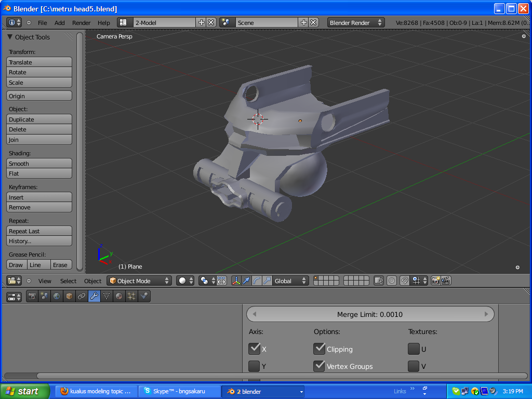Expand the Global orientation dropdown
Image resolution: width=532 pixels, height=399 pixels.
pyautogui.click(x=290, y=281)
